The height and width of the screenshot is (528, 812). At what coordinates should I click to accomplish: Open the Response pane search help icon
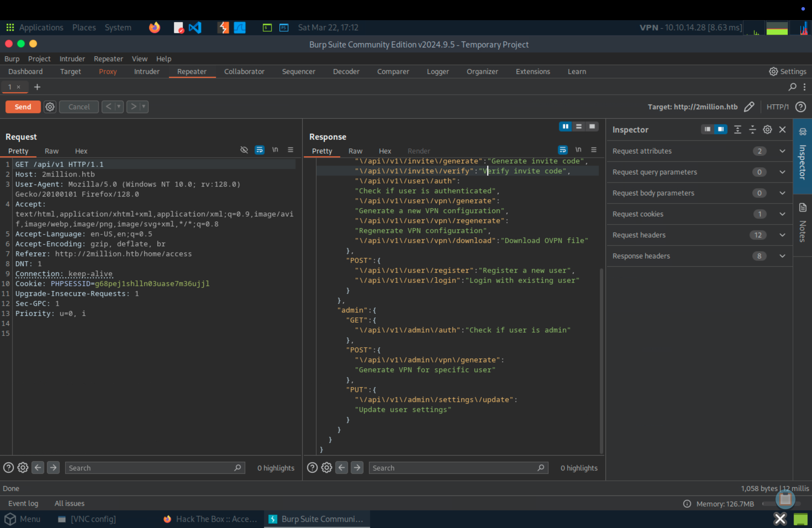pyautogui.click(x=312, y=468)
